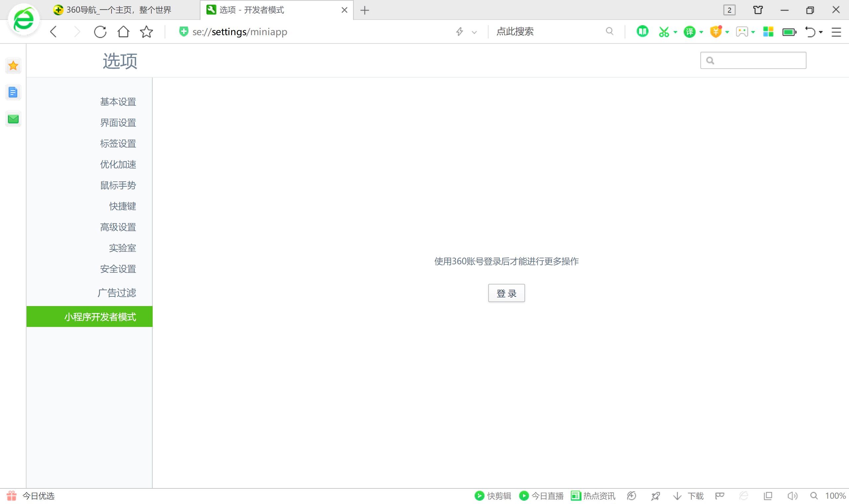The image size is (849, 504).
Task: Open 实验室 in the sidebar
Action: pyautogui.click(x=122, y=248)
